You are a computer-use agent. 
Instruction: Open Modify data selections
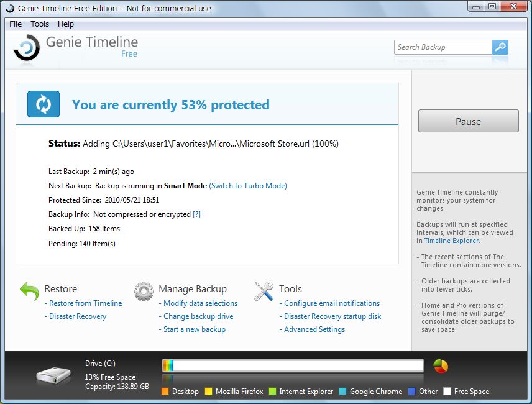coord(201,303)
